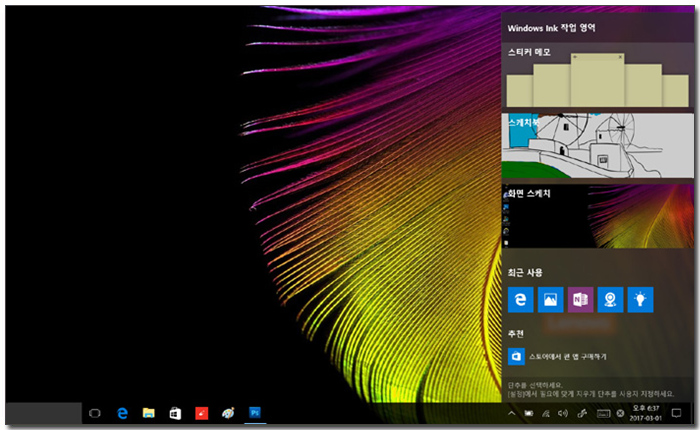Launch OneNote from the recently used apps
Image resolution: width=700 pixels, height=430 pixels.
(x=580, y=299)
